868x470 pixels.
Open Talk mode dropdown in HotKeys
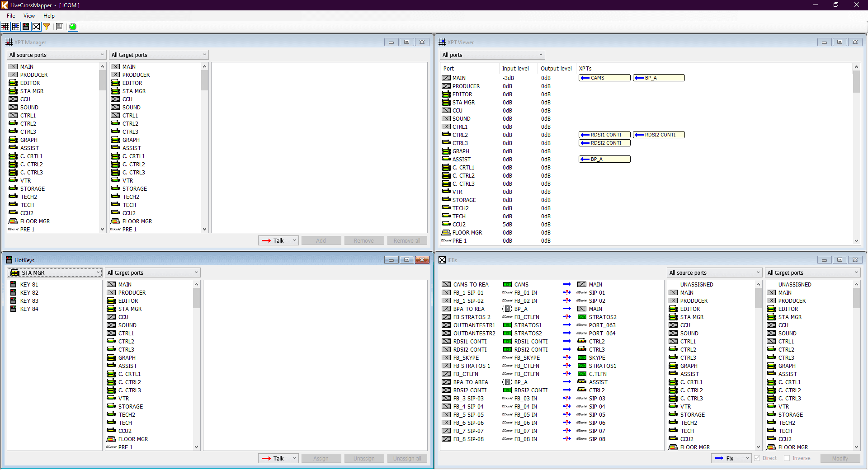point(278,458)
